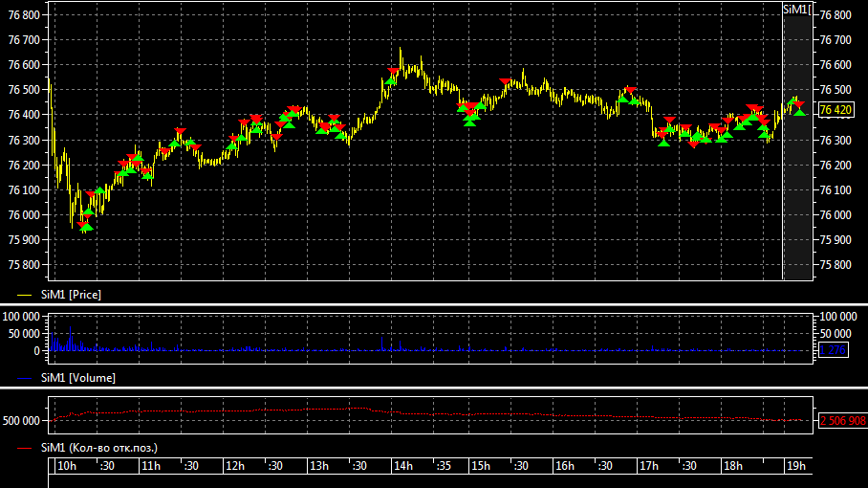
Task: Click the '18h' time axis label
Action: tap(733, 466)
